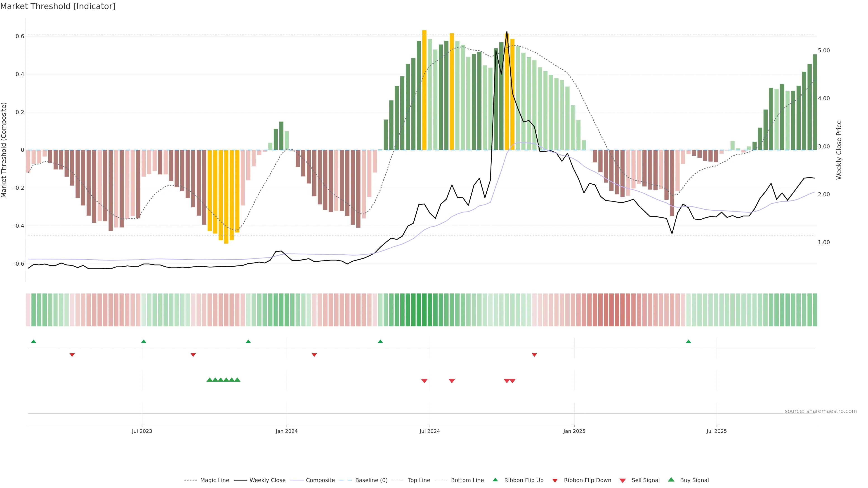Click the last Ribbon Flip Up marker before Jul 2025
The image size is (868, 488).
[688, 342]
